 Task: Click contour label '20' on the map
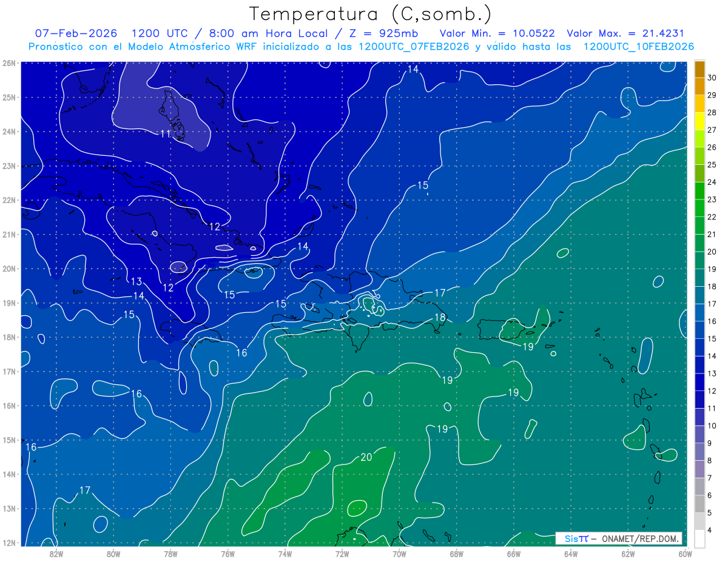coord(366,457)
